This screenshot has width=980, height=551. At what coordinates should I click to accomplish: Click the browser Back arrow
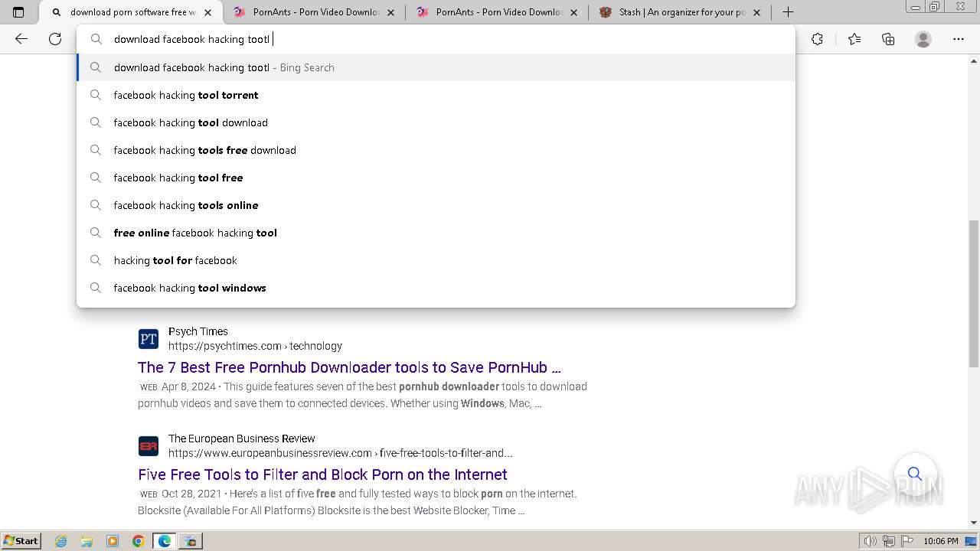click(21, 39)
